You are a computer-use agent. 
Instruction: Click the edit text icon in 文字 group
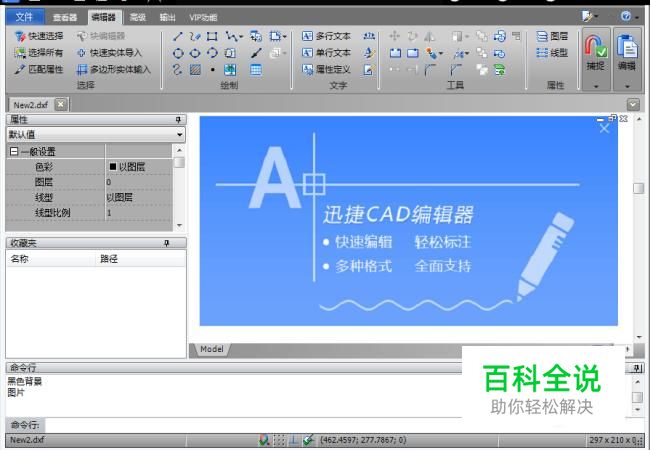point(369,70)
